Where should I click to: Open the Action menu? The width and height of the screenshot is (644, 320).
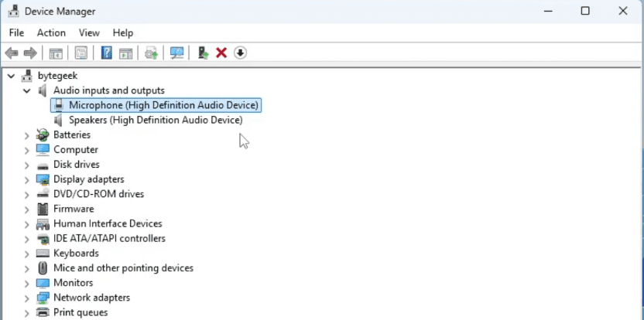(51, 32)
